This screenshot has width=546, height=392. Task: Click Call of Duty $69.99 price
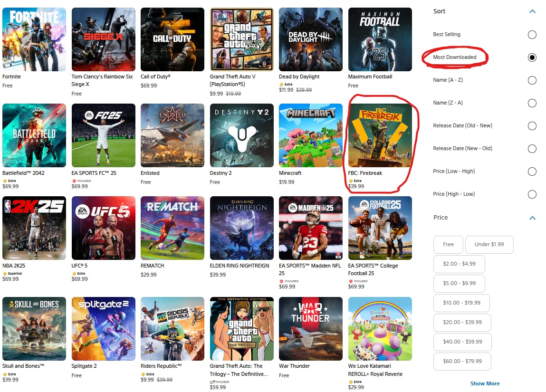pyautogui.click(x=149, y=86)
